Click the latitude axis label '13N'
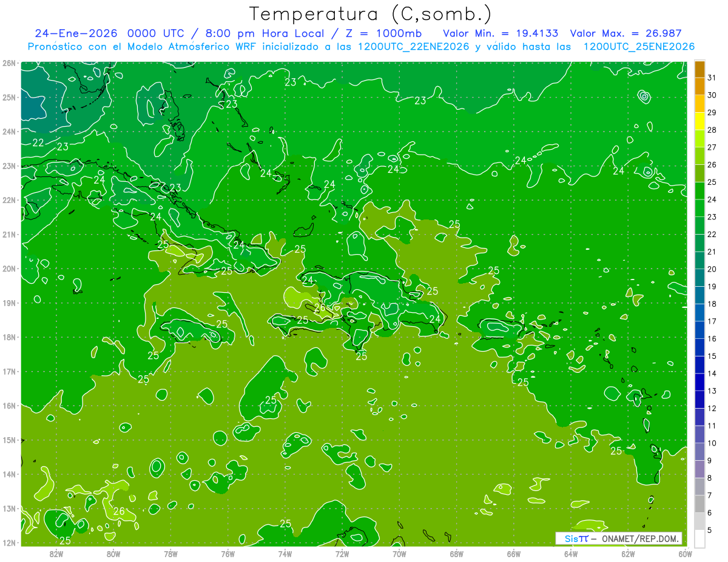The width and height of the screenshot is (728, 562). [x=9, y=509]
